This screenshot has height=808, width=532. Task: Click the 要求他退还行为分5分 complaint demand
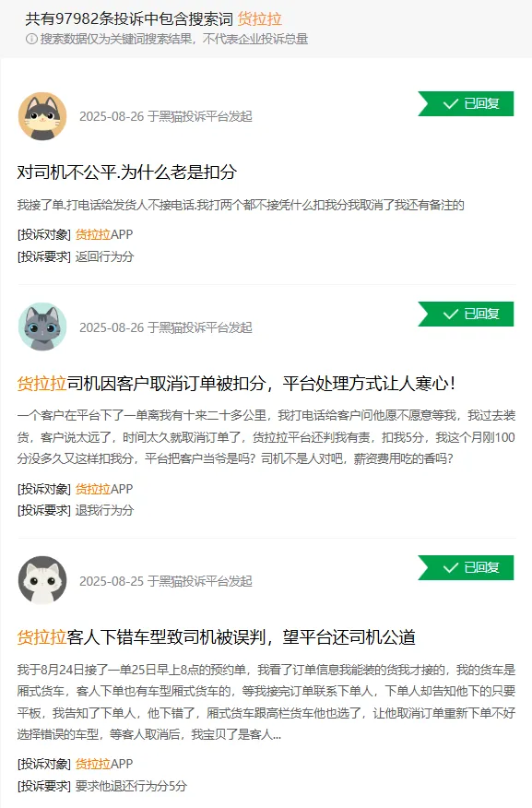pos(131,786)
